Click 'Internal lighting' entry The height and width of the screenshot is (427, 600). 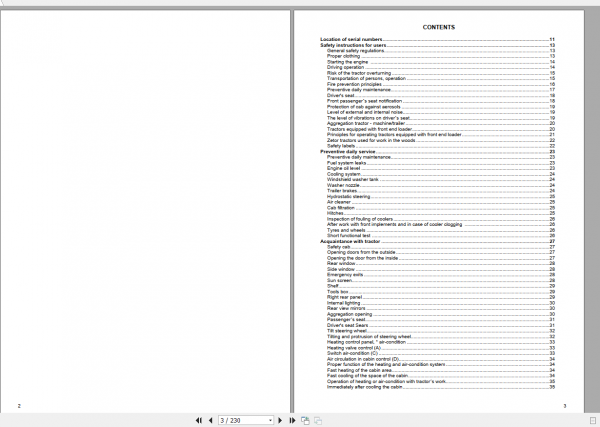point(344,303)
